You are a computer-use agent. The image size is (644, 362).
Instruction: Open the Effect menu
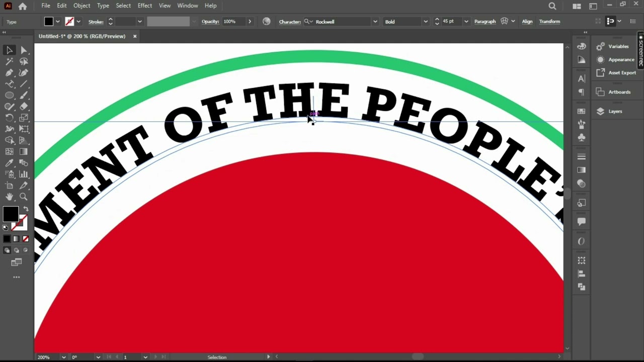point(145,6)
